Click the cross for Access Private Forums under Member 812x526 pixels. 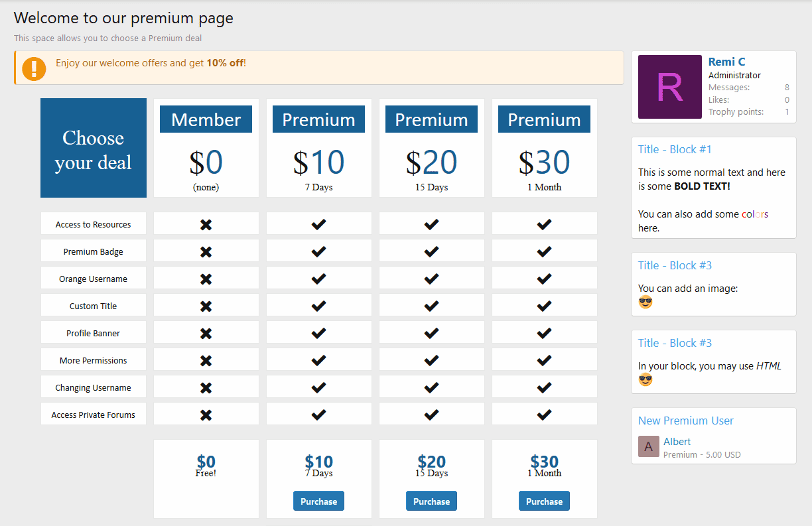click(x=206, y=413)
